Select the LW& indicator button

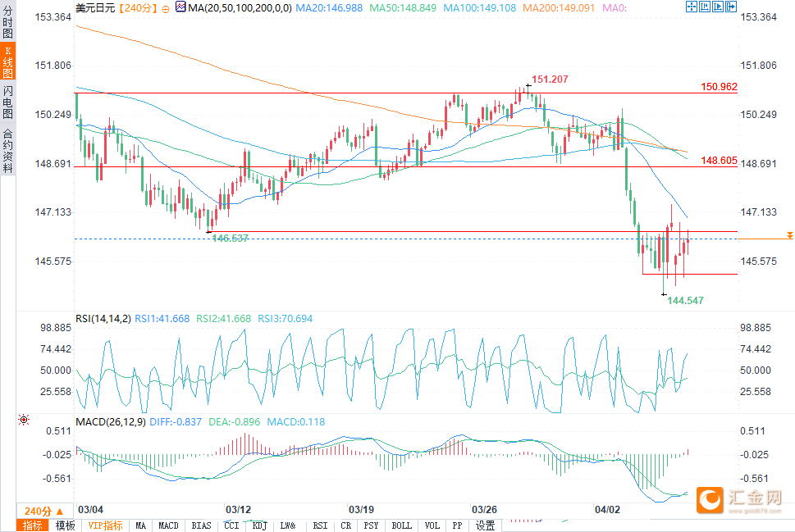287,525
